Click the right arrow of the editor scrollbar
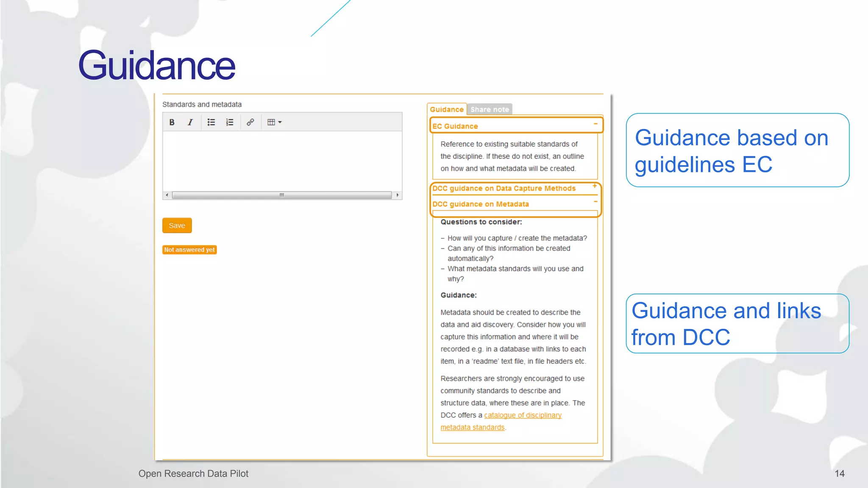The image size is (868, 488). pos(398,195)
